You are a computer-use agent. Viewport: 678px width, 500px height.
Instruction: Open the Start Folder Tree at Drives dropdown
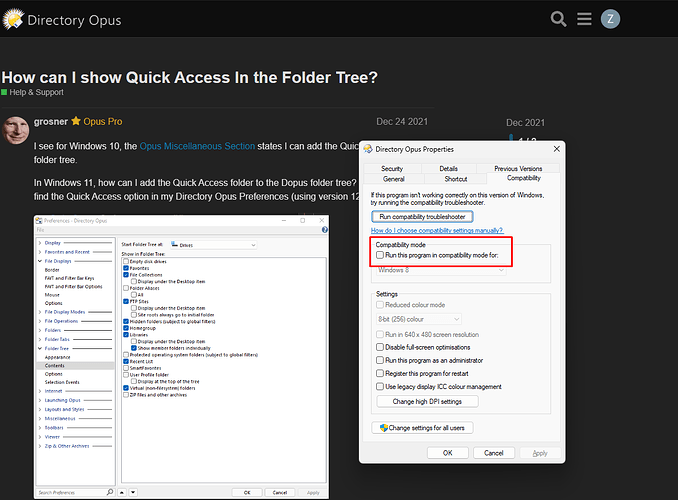(x=214, y=245)
